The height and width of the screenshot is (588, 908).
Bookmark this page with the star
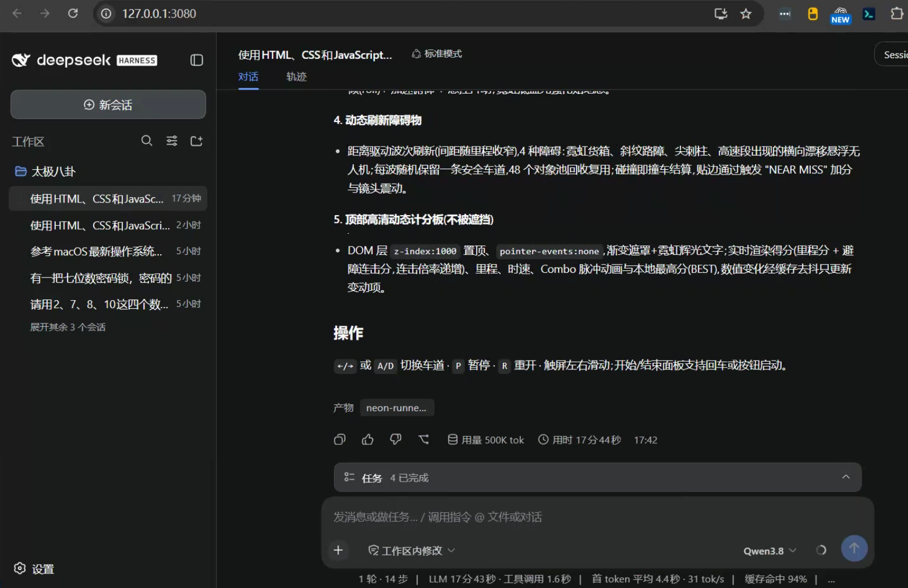click(x=746, y=13)
